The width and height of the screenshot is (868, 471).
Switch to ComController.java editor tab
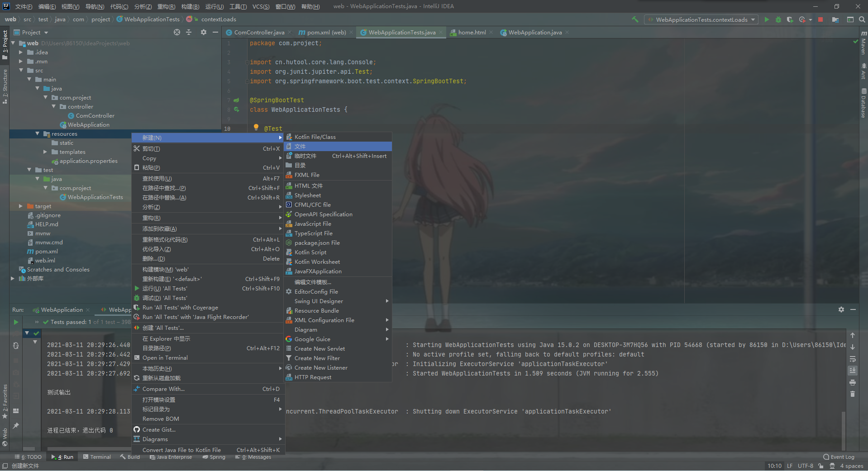pyautogui.click(x=259, y=33)
